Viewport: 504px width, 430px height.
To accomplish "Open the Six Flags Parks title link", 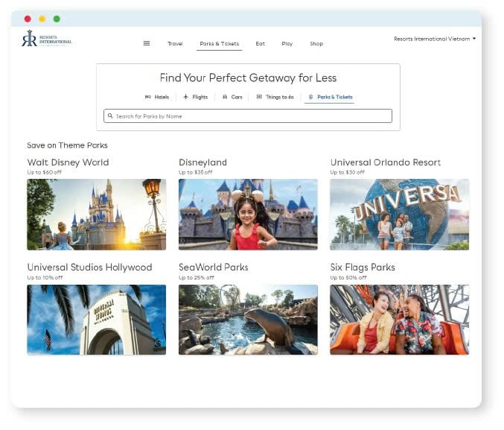I will pos(363,267).
